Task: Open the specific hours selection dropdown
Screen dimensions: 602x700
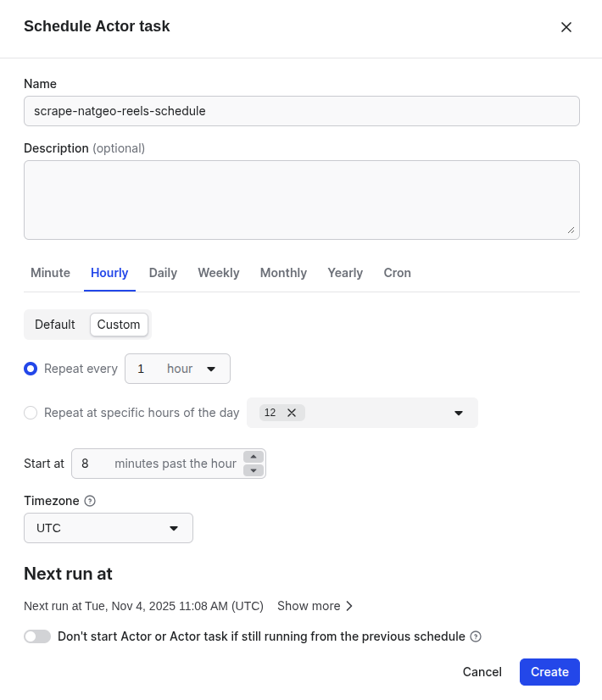Action: click(458, 413)
